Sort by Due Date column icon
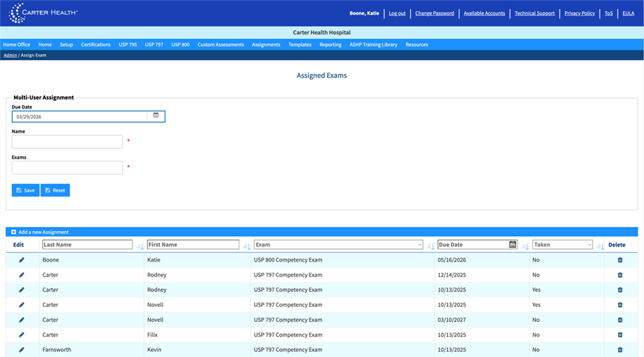The height and width of the screenshot is (357, 644). (525, 246)
